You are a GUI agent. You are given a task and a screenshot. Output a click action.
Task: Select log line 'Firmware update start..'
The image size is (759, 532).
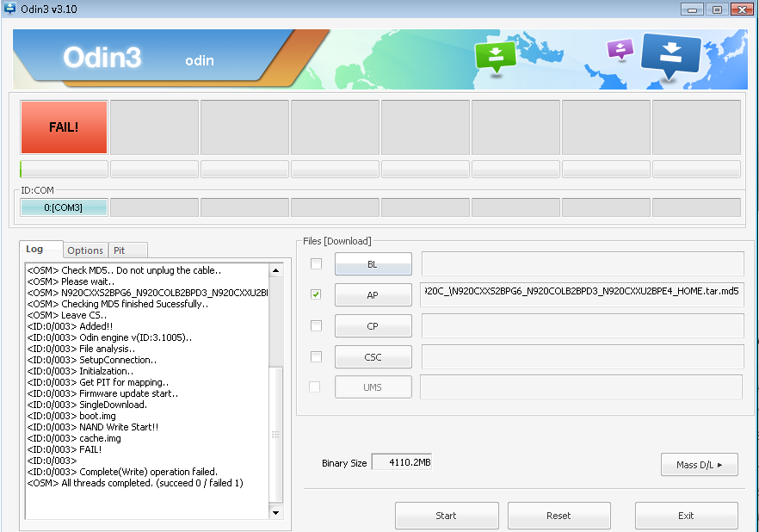[x=102, y=393]
